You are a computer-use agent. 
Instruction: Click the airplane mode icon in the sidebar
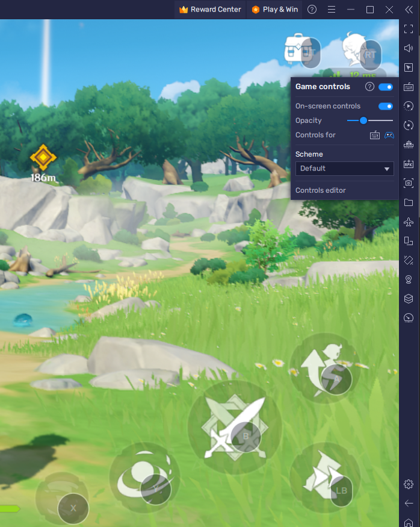pos(409,222)
